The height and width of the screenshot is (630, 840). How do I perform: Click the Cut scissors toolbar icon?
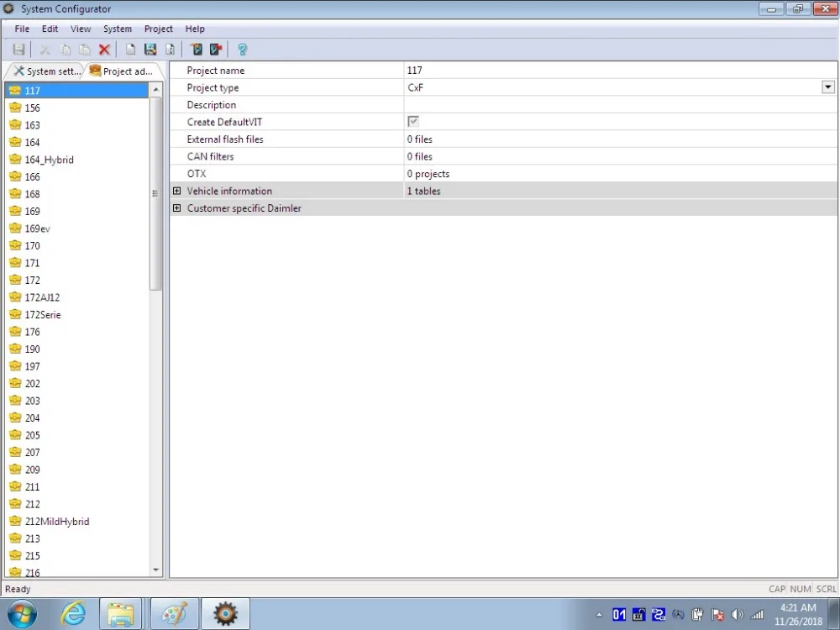(x=45, y=50)
